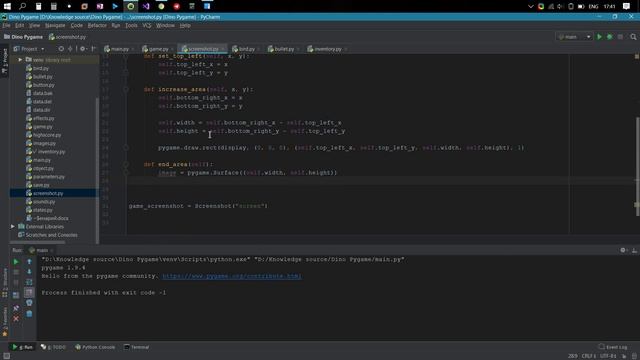Open Scratches and Consoles node
This screenshot has height=360, width=640.
pos(51,235)
